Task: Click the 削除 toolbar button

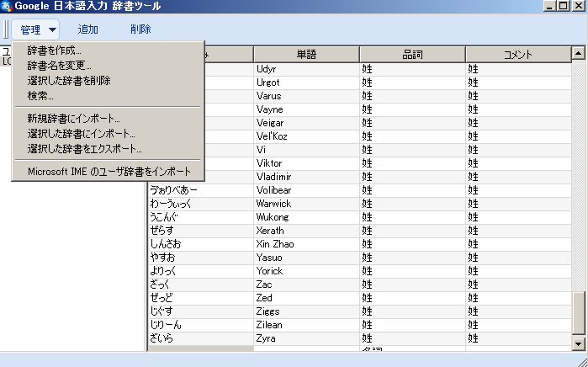Action: [140, 29]
